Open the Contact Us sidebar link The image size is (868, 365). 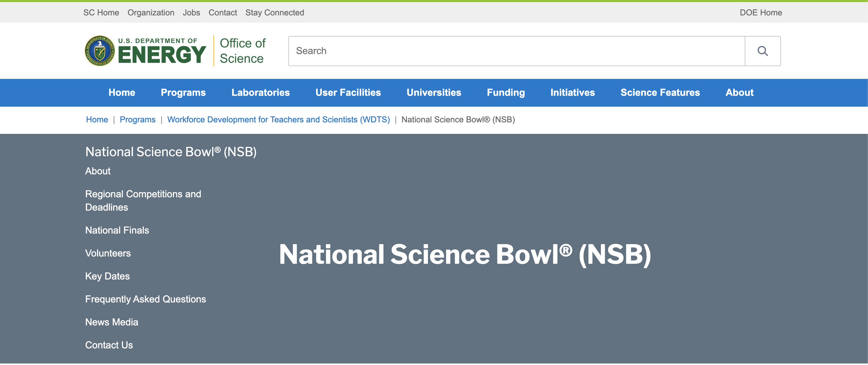[109, 345]
